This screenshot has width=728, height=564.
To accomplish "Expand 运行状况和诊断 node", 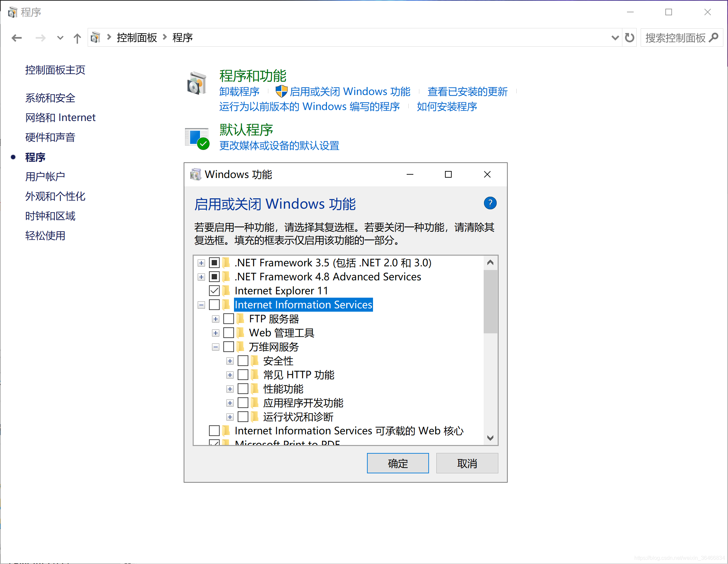I will (230, 417).
